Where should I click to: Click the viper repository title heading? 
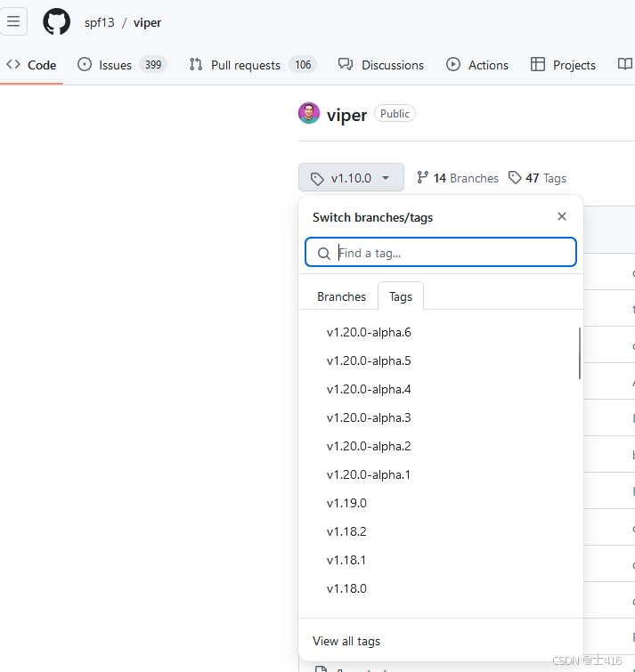click(x=346, y=115)
